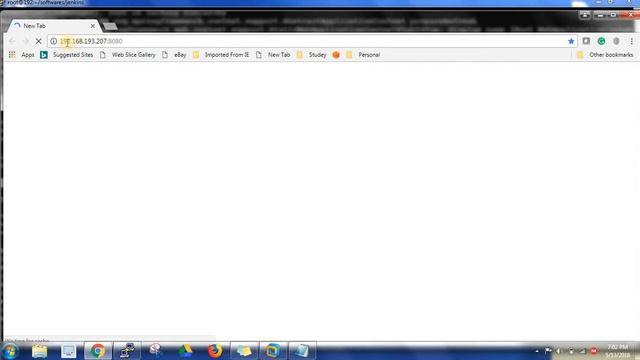Open Chrome three-dot menu
Viewport: 640px width, 360px height.
coord(631,41)
